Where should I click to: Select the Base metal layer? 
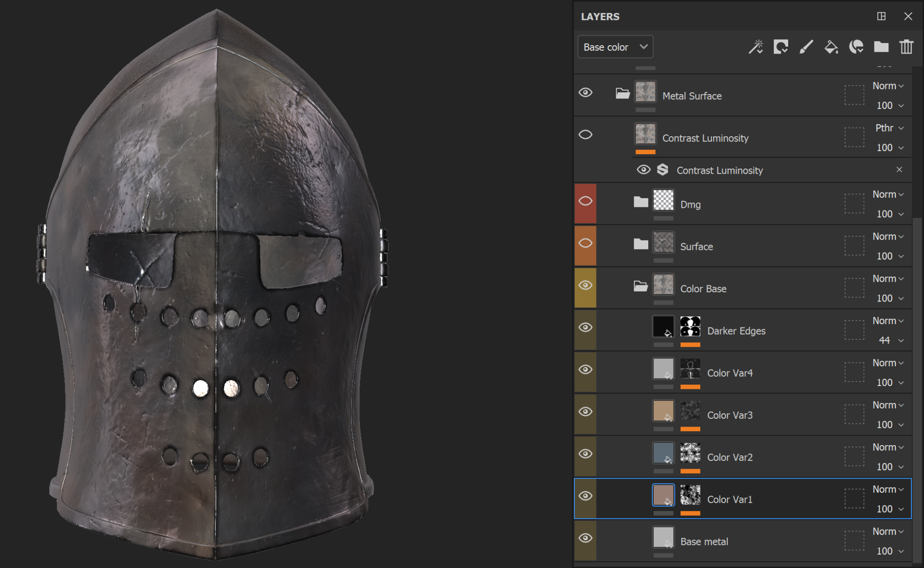point(704,542)
